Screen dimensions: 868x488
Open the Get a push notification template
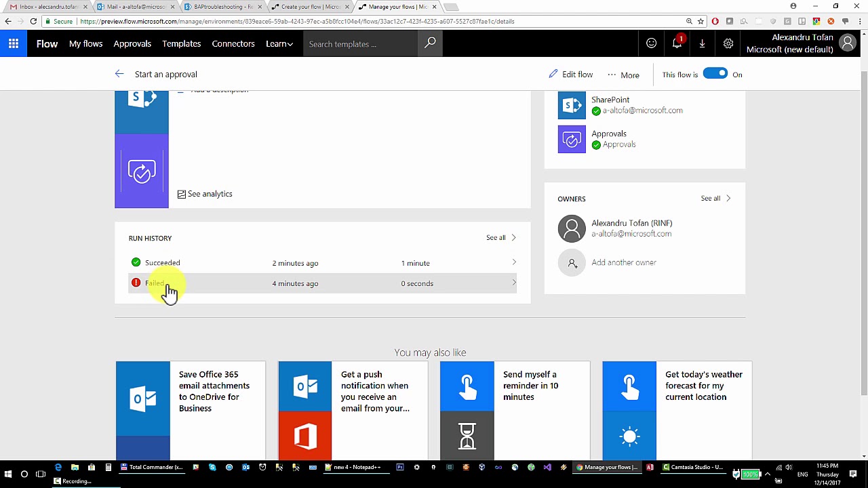pos(353,410)
